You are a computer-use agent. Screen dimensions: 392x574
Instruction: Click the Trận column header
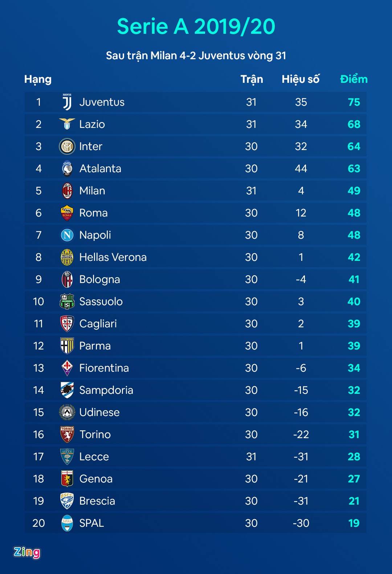pos(252,79)
